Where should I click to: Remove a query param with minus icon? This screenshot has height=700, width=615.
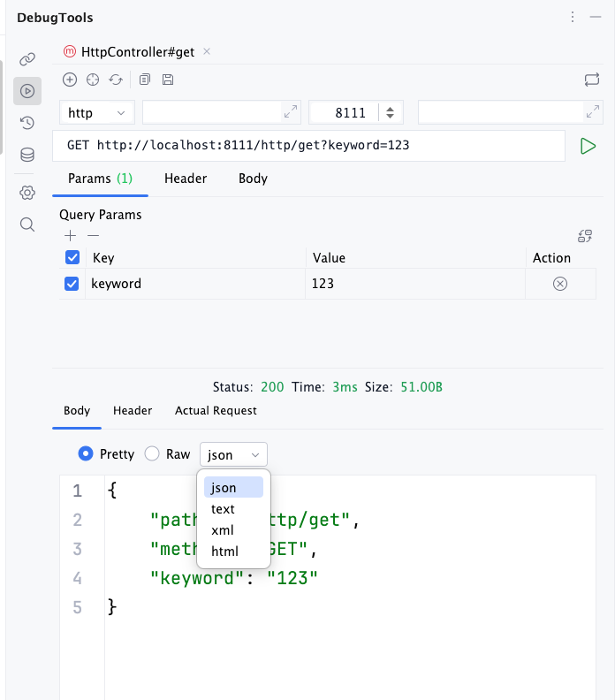tap(94, 236)
